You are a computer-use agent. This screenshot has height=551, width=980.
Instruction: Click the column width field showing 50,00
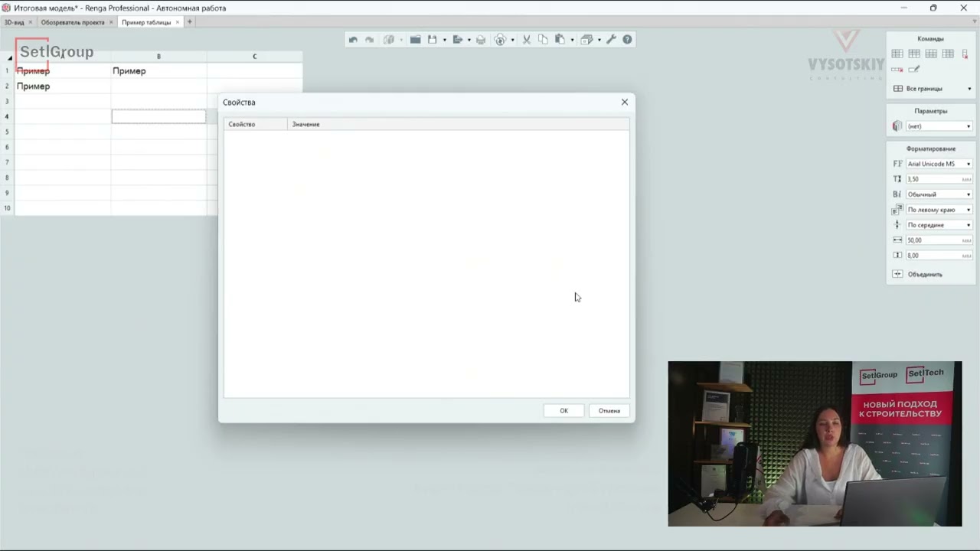point(939,240)
